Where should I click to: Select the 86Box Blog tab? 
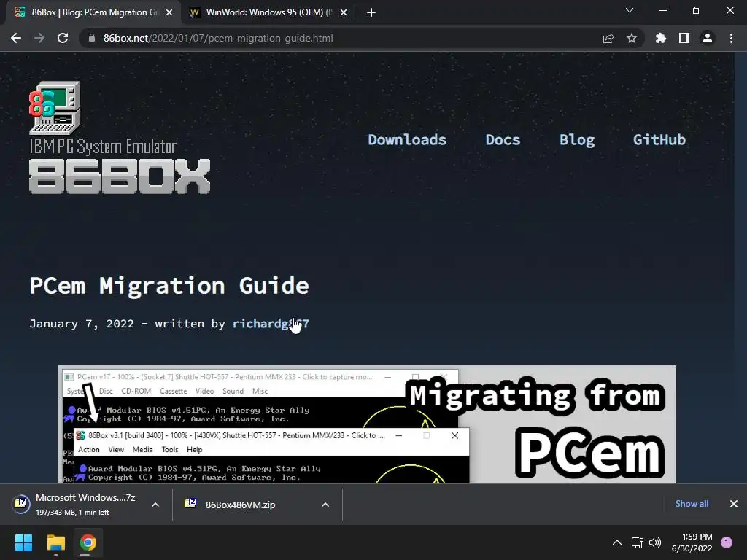tap(93, 12)
